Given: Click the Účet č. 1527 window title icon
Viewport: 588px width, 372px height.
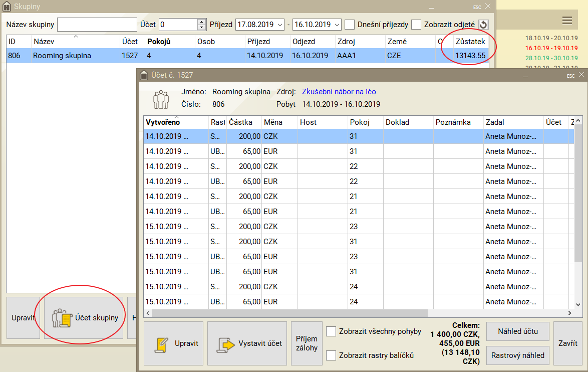Looking at the screenshot, I should 144,75.
